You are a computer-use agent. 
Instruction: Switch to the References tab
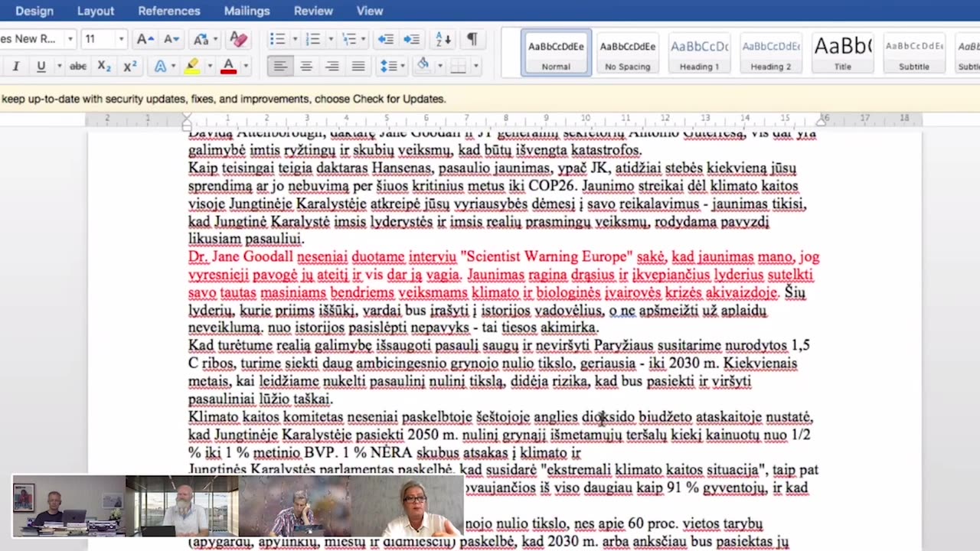(x=169, y=11)
